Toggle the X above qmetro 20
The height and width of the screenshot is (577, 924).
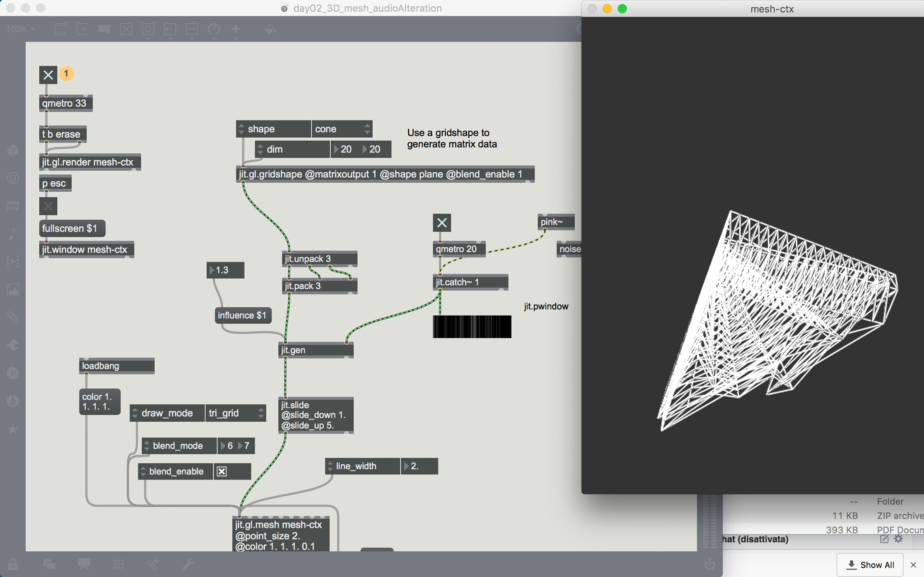point(442,223)
